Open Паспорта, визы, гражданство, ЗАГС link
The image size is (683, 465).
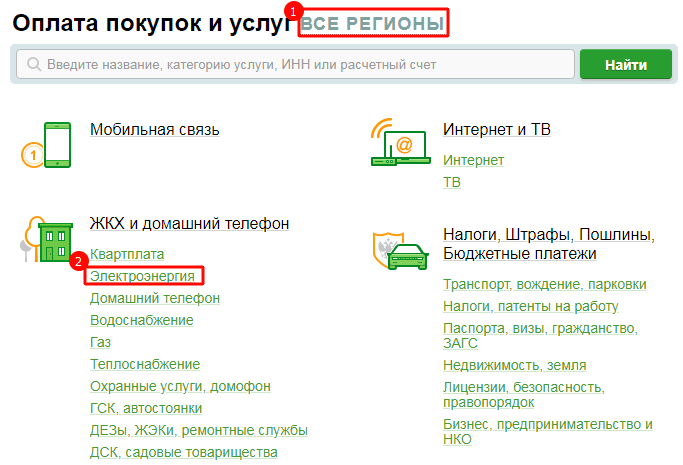coord(540,335)
